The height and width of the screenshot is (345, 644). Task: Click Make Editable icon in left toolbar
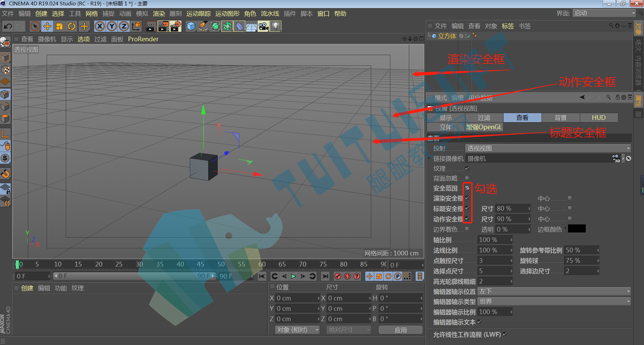click(x=5, y=42)
